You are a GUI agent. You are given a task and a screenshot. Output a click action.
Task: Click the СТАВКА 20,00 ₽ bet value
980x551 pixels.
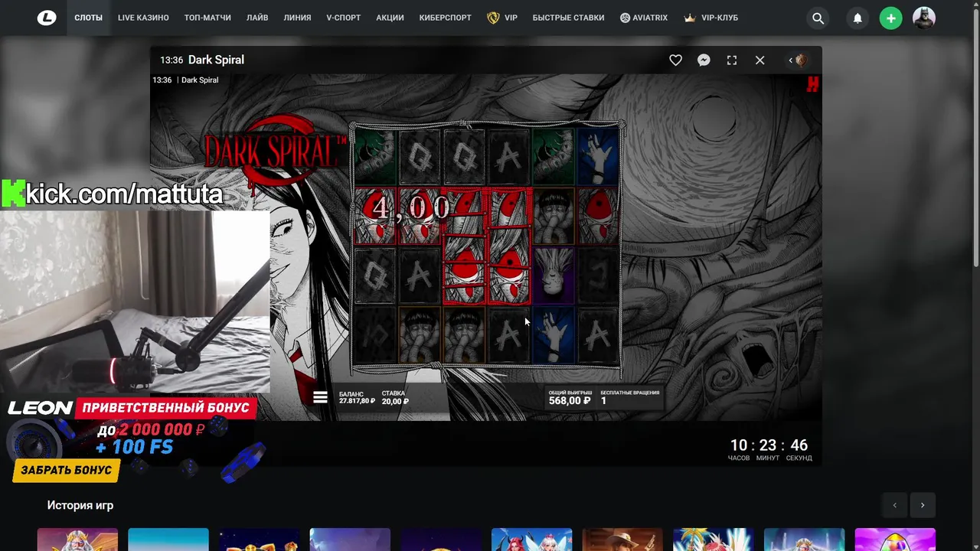395,401
